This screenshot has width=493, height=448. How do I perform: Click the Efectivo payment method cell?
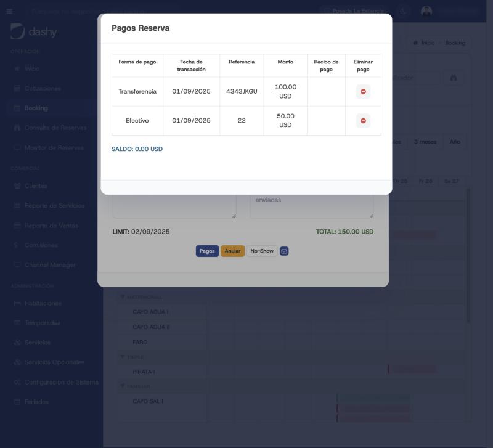tap(137, 121)
